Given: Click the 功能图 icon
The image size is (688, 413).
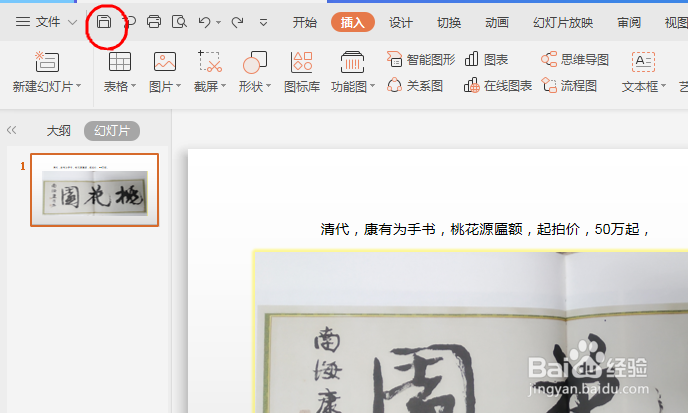Looking at the screenshot, I should point(352,61).
